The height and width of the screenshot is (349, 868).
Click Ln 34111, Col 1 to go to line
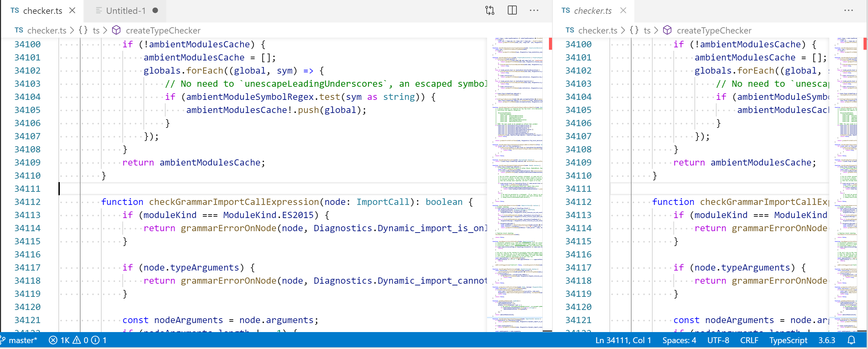tap(623, 340)
